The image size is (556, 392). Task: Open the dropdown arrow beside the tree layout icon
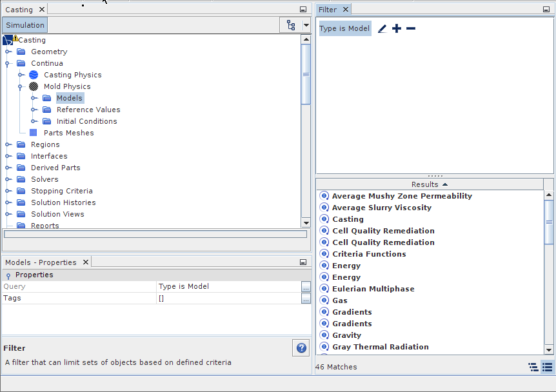(306, 25)
